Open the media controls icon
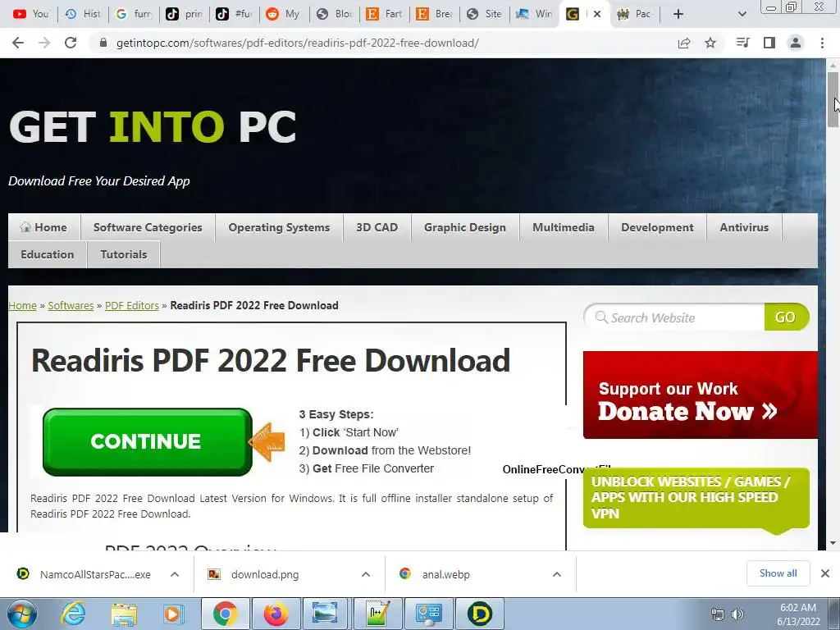840x630 pixels. pos(742,43)
